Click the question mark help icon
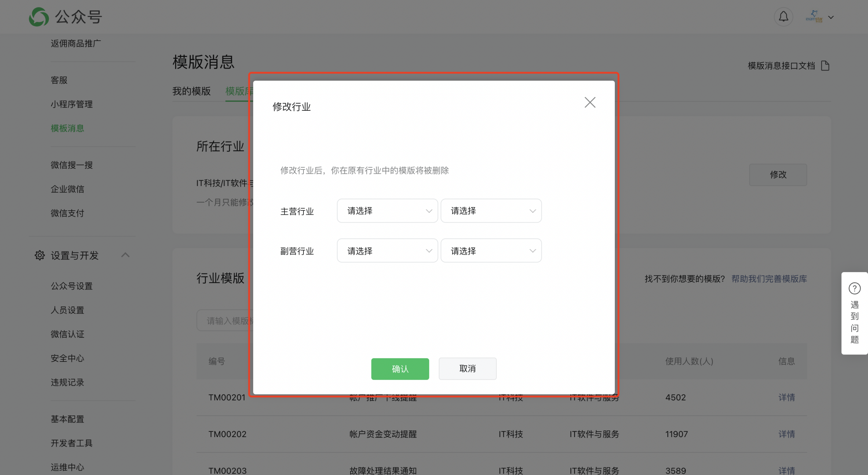This screenshot has height=475, width=868. pos(854,288)
